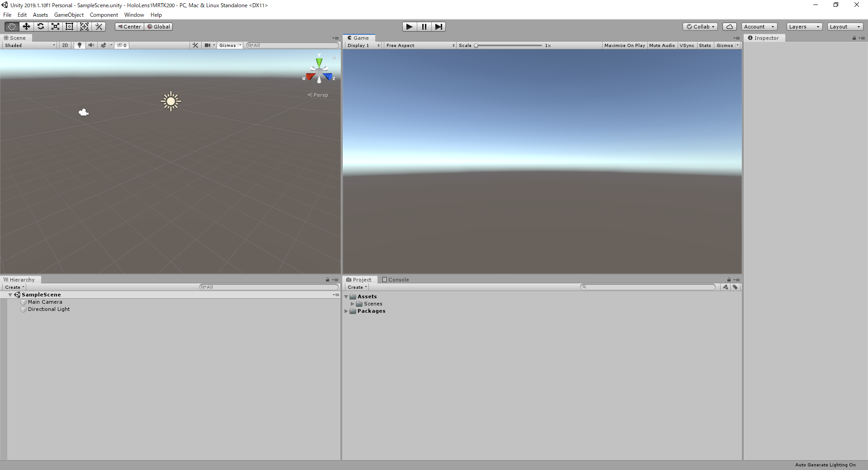This screenshot has height=470, width=868.
Task: Open the Free Aspect dropdown
Action: (x=420, y=45)
